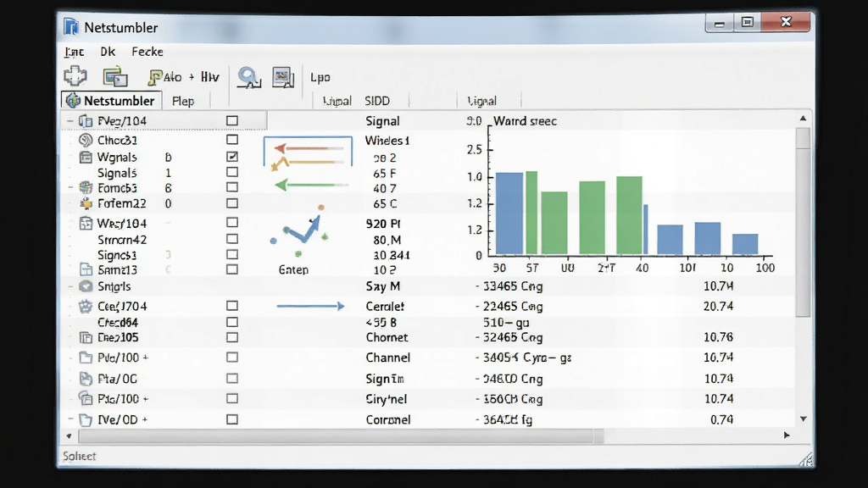The width and height of the screenshot is (868, 488).
Task: Click the right arrow of horizontal scrollbar
Action: point(787,435)
